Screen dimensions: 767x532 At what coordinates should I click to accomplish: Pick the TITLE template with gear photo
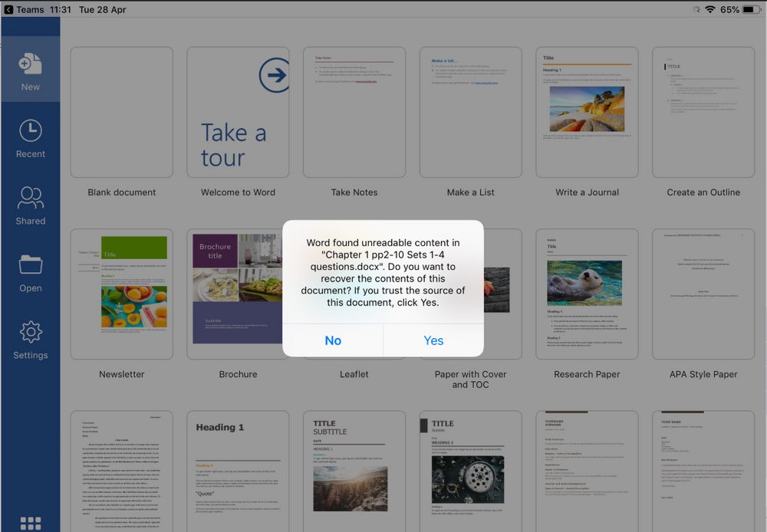point(471,471)
